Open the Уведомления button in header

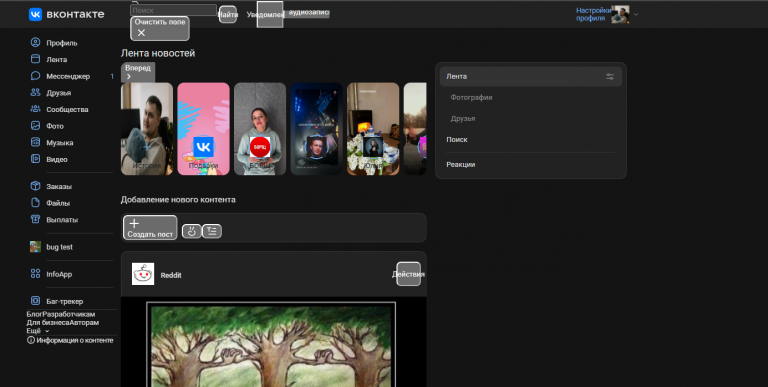point(270,15)
